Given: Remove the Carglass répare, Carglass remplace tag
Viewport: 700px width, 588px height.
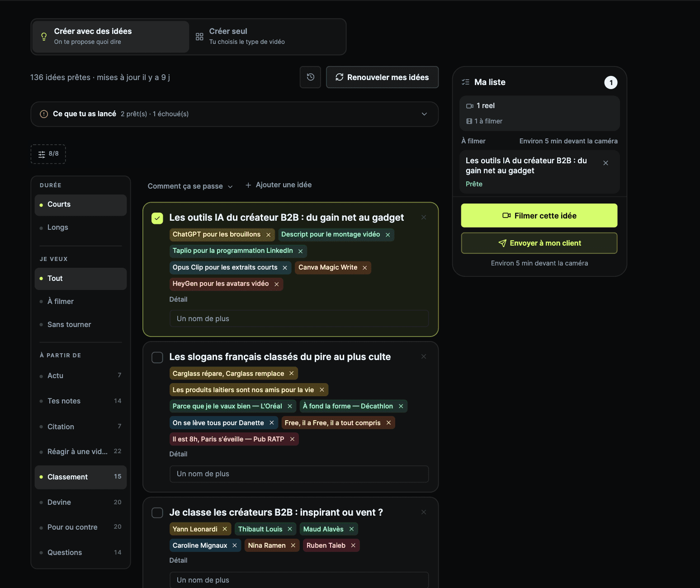Looking at the screenshot, I should click(x=291, y=373).
